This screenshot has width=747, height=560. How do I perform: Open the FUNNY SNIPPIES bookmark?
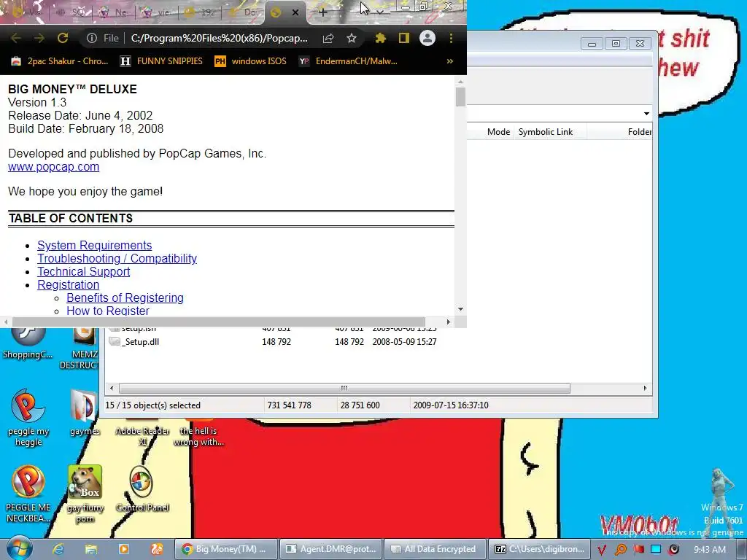tap(161, 61)
